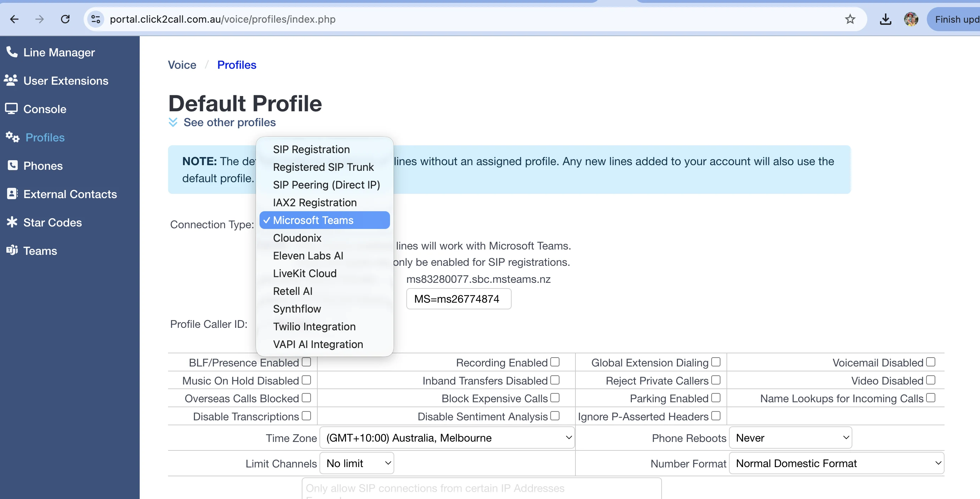Enable BLF/Presence Enabled checkbox
Screen dimensions: 980x499
(306, 362)
